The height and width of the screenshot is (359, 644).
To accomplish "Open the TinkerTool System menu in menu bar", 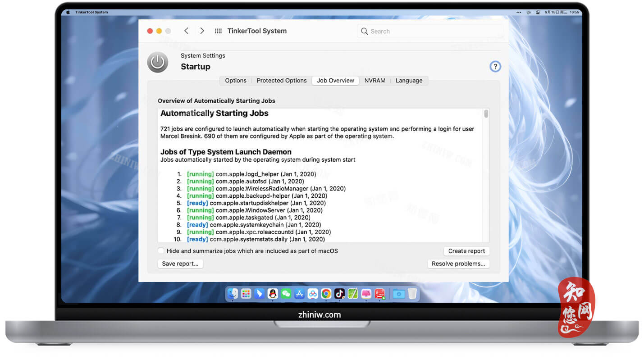I will pos(91,12).
